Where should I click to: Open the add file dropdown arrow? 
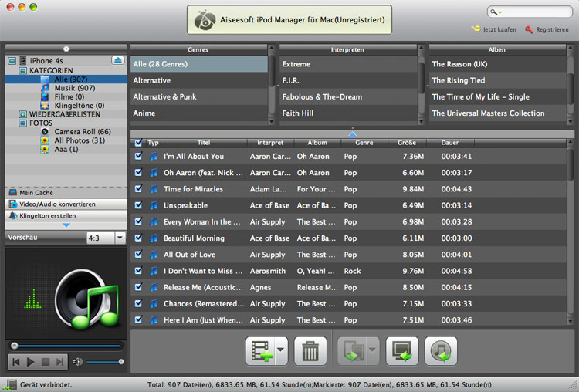[x=281, y=350]
